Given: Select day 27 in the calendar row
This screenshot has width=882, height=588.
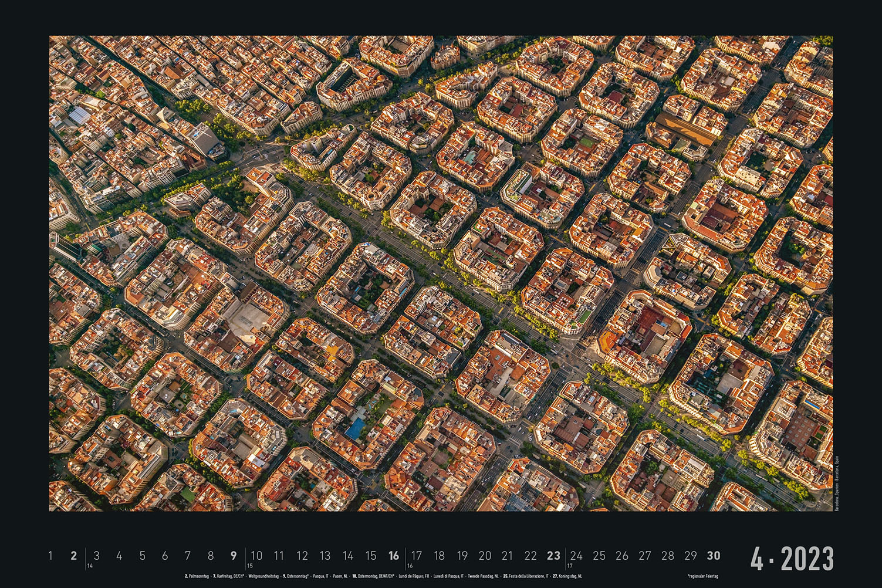Looking at the screenshot, I should (x=645, y=555).
